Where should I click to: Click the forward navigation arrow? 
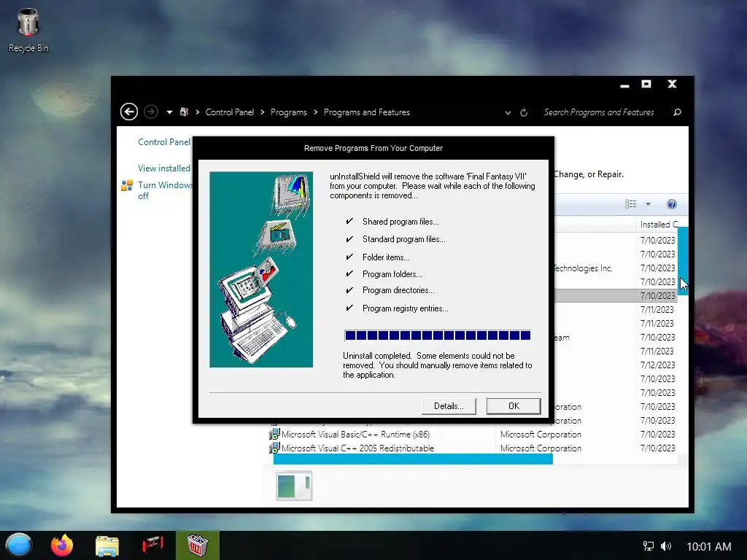click(x=151, y=112)
